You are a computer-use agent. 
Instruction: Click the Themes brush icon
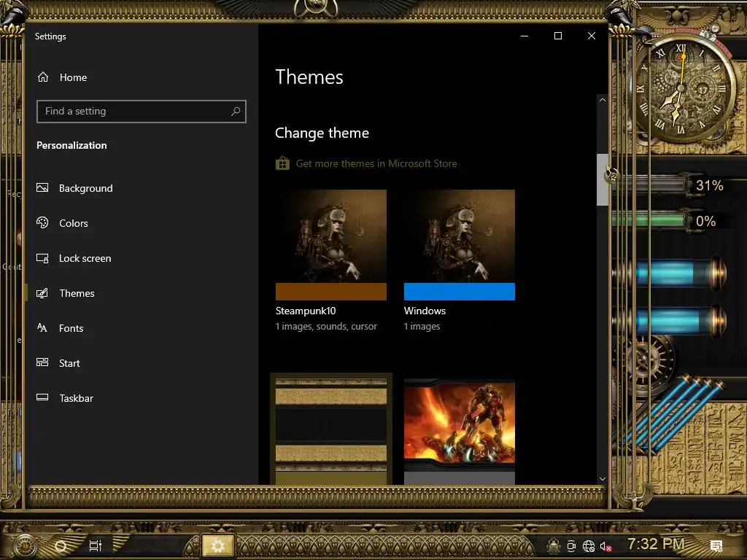click(x=42, y=293)
